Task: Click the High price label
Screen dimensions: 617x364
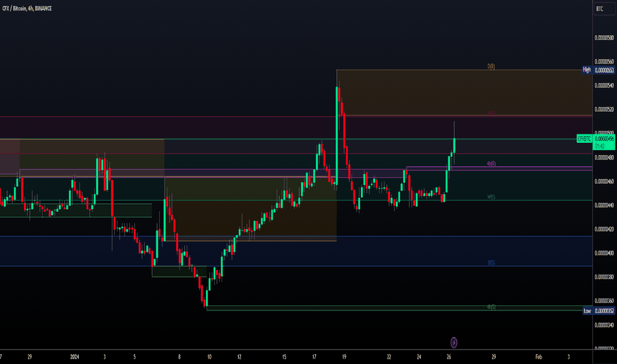Action: pyautogui.click(x=587, y=70)
